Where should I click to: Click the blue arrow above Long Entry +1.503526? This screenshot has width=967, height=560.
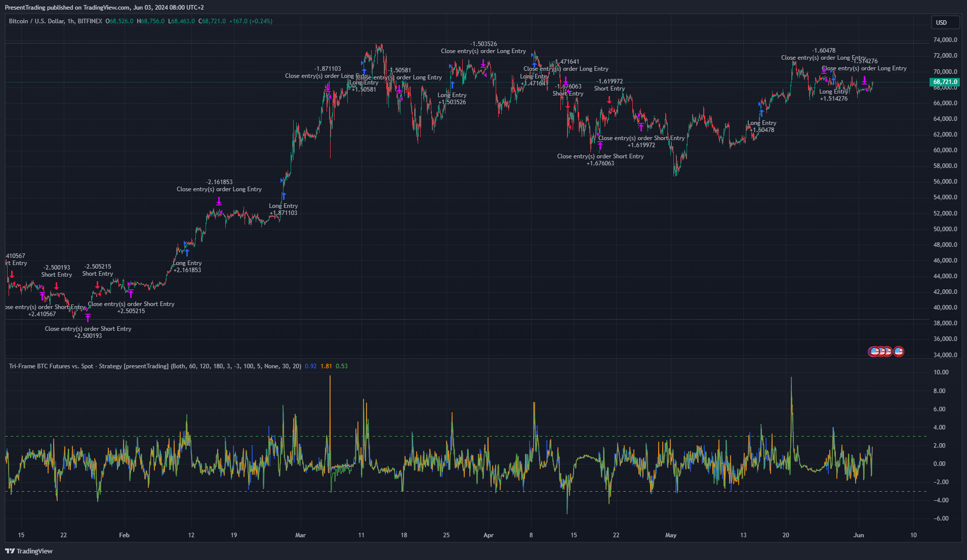coord(452,85)
